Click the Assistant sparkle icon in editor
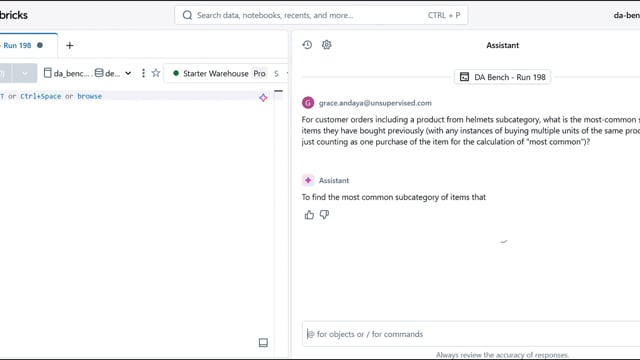The height and width of the screenshot is (360, 640). tap(263, 98)
